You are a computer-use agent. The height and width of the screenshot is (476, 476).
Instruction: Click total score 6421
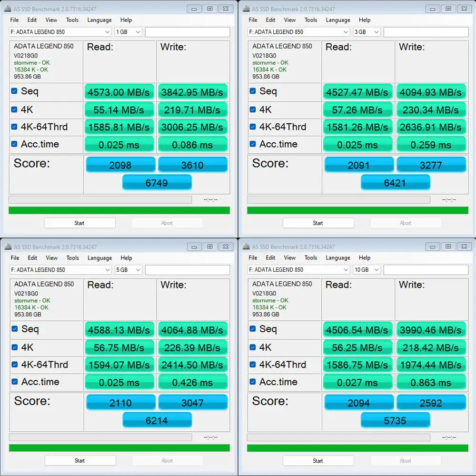click(x=395, y=182)
